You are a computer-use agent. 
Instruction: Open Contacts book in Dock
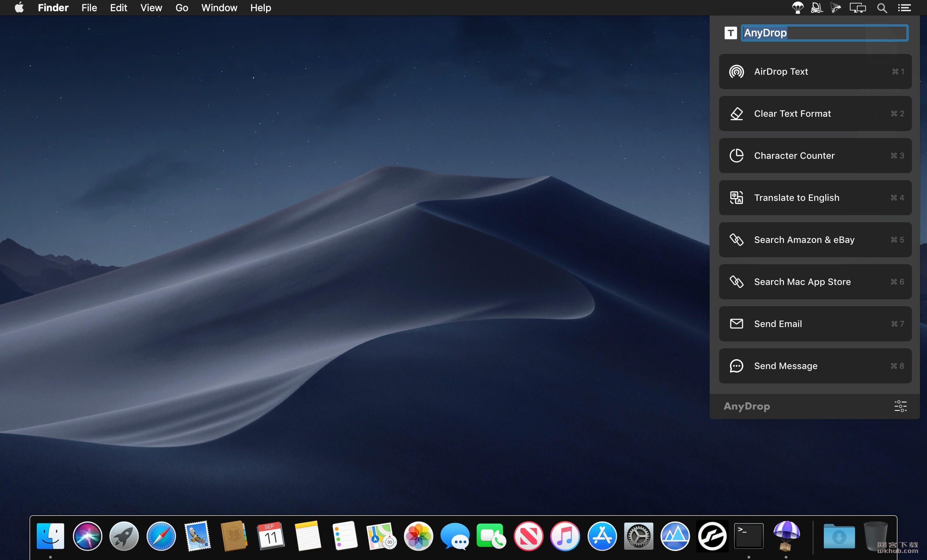pos(234,536)
